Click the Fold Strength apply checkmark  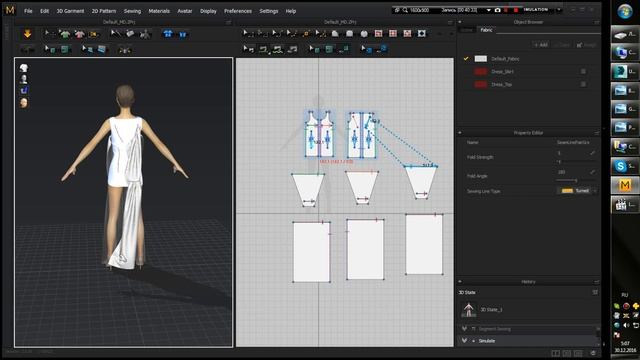[x=592, y=153]
